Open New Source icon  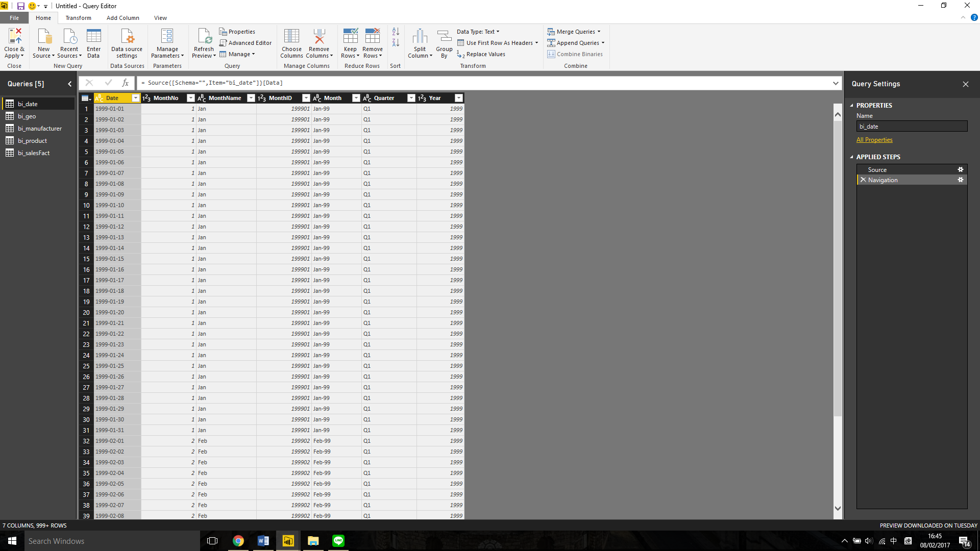point(44,36)
